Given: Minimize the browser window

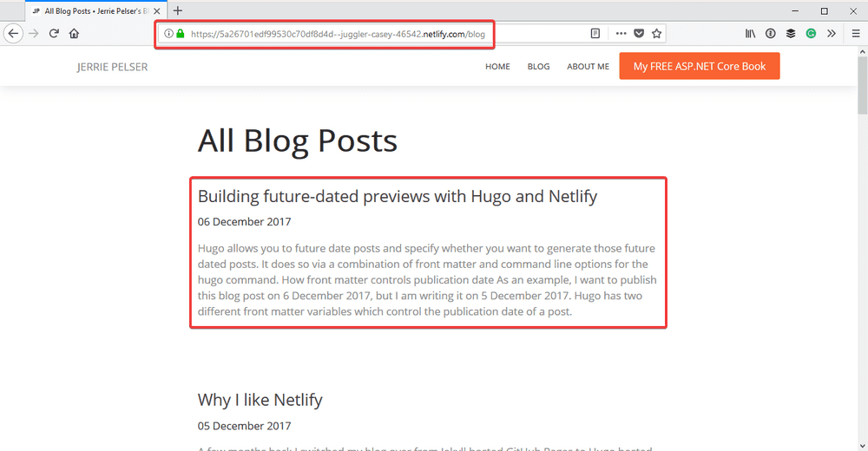Looking at the screenshot, I should [x=795, y=11].
